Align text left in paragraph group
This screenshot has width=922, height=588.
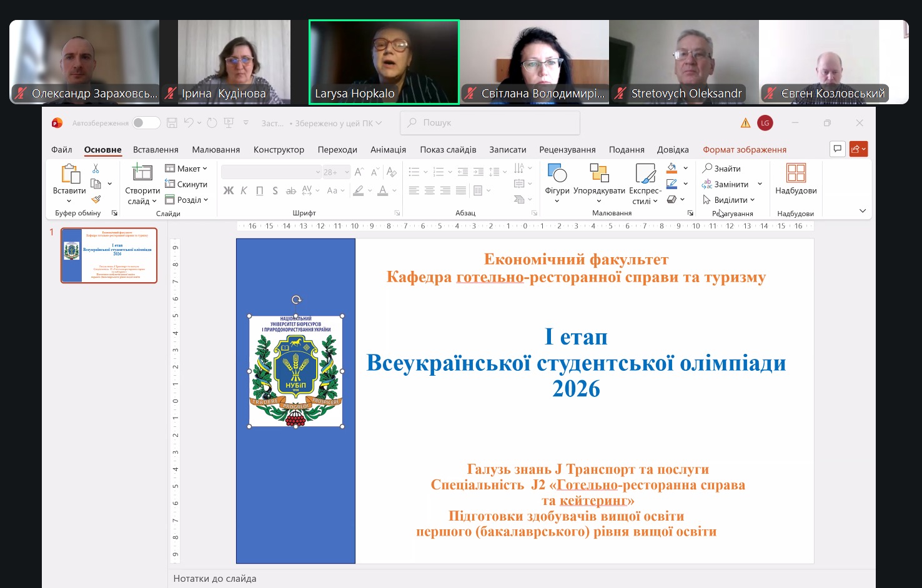[x=414, y=190]
